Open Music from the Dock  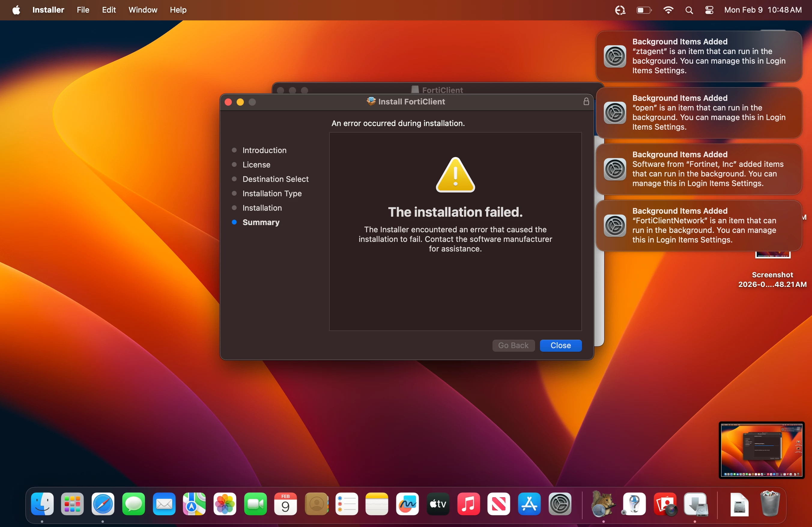[468, 504]
